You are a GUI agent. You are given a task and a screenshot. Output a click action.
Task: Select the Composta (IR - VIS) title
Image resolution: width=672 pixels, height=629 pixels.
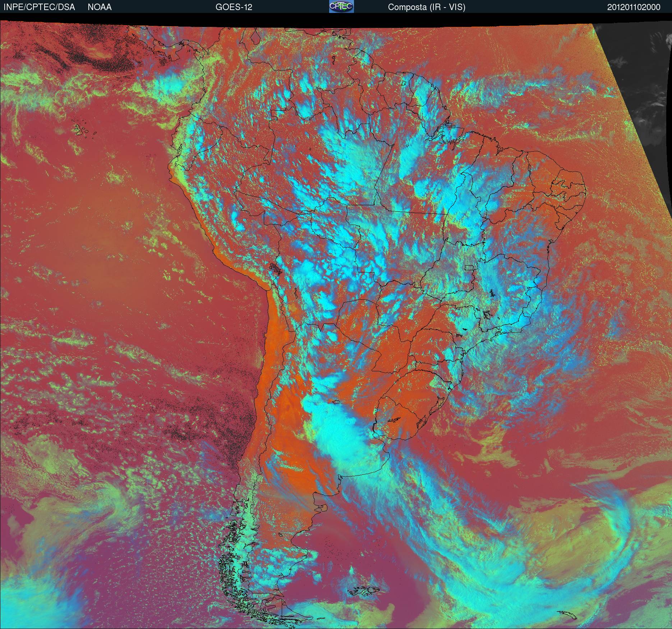coord(427,7)
